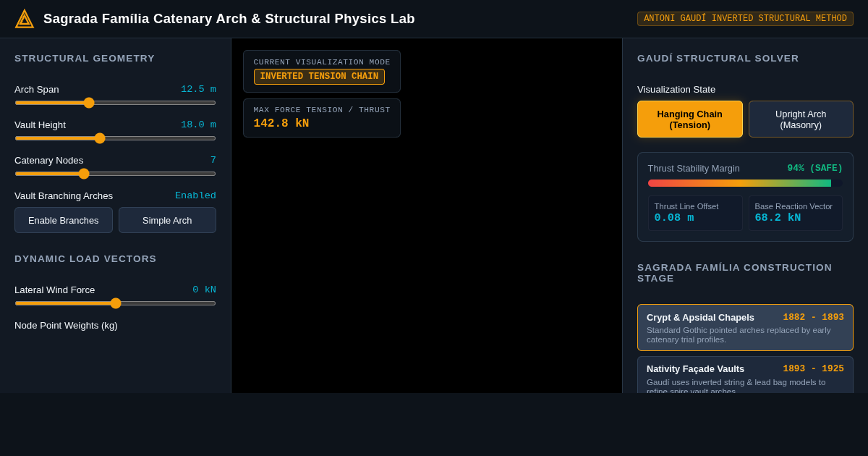Viewport: 868px width, 456px height.
Task: Click the Node Point Weights (kg) label
Action: click(x=66, y=326)
